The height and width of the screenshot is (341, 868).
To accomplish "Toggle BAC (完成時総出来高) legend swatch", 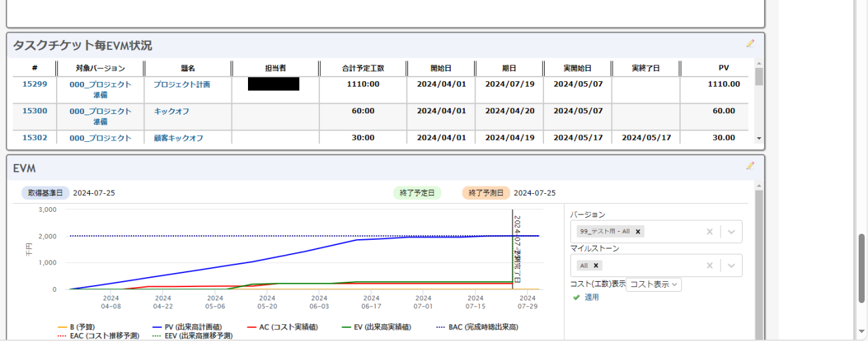I will click(x=440, y=327).
